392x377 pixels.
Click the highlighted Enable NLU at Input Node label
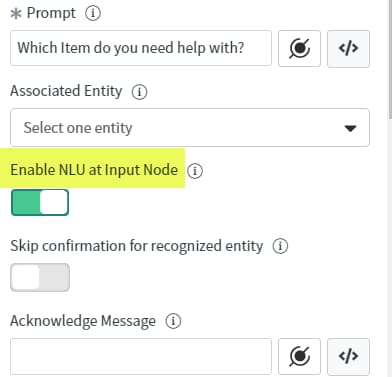tap(94, 170)
